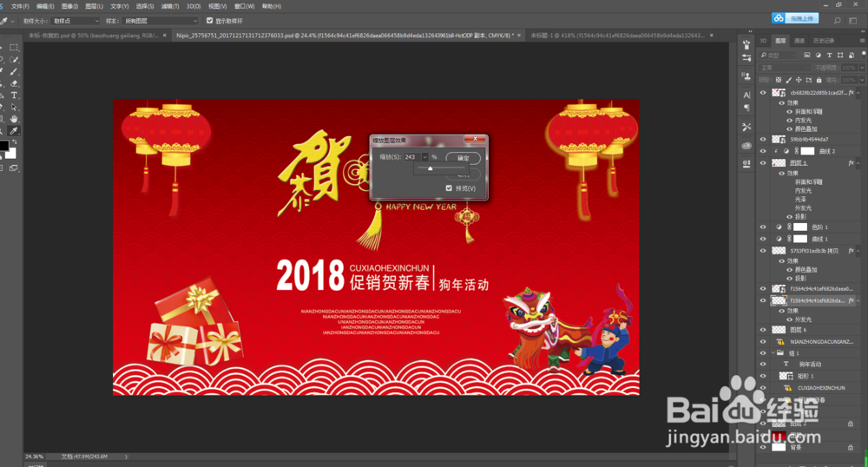The height and width of the screenshot is (467, 868).
Task: Hide the cb6828b22d85b1cad2f layer
Action: pos(763,92)
